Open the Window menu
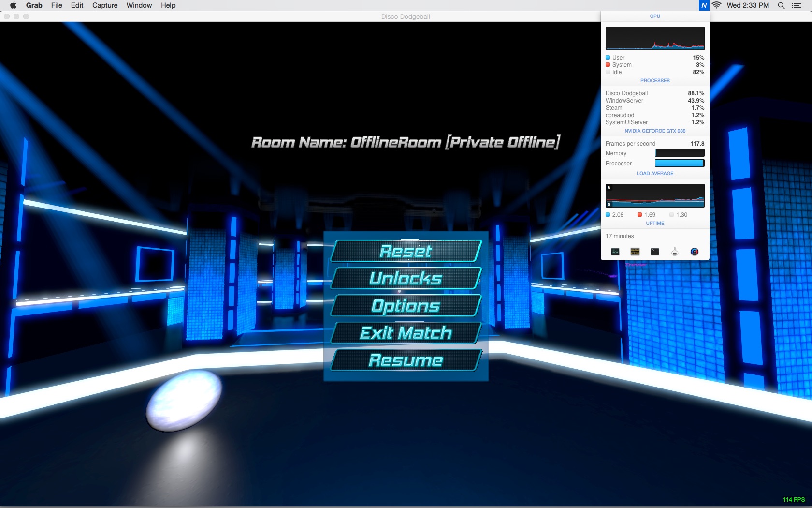The width and height of the screenshot is (812, 508). 139,5
